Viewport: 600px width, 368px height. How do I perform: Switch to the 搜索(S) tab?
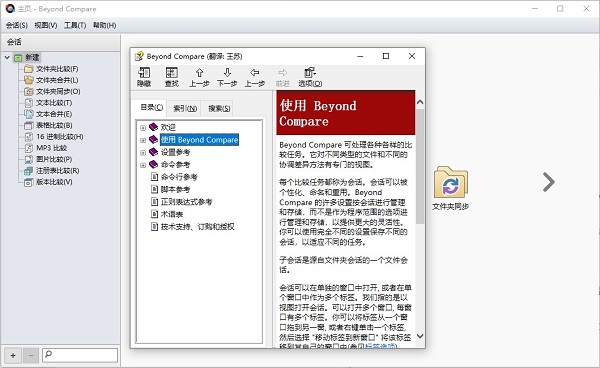click(219, 109)
